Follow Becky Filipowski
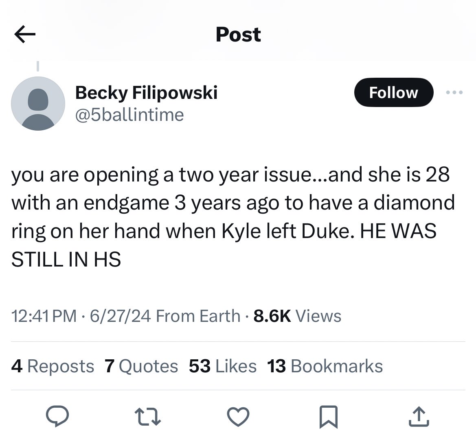 pos(393,93)
